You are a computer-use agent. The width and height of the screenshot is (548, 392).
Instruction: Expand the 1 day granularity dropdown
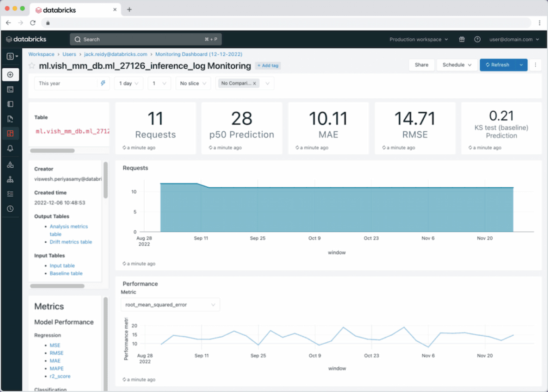pos(128,83)
